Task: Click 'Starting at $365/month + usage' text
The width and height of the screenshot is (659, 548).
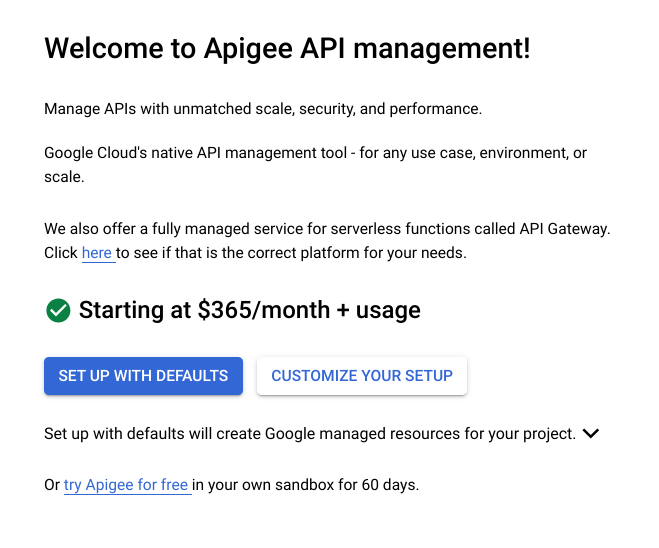Action: (250, 311)
